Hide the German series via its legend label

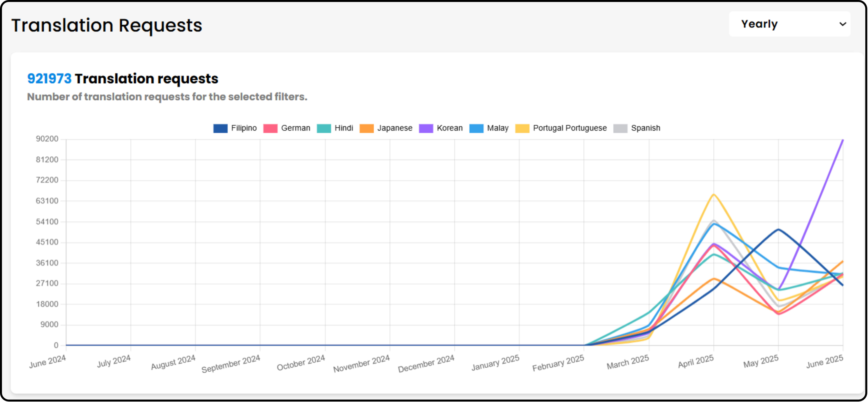pos(296,128)
